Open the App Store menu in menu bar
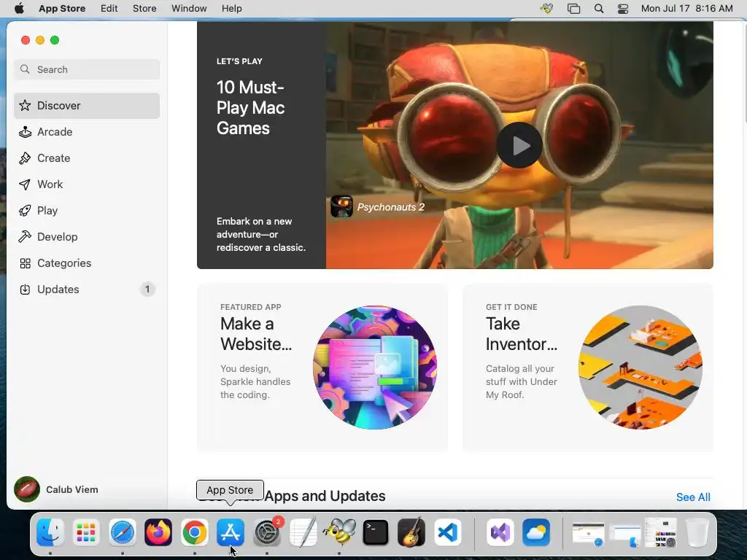Image resolution: width=747 pixels, height=560 pixels. point(62,9)
